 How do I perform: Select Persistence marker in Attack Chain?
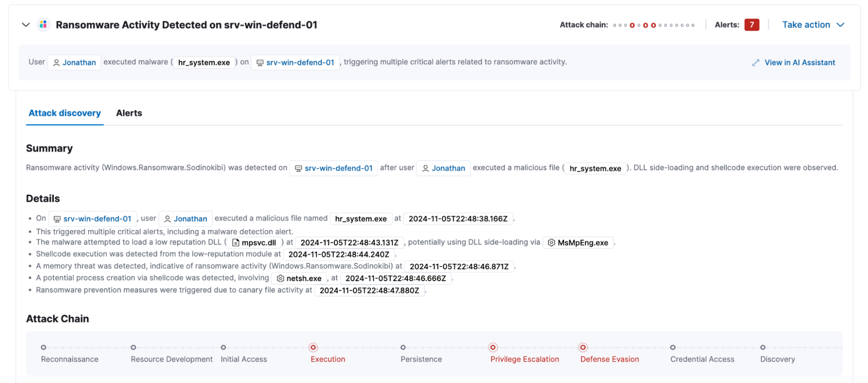coord(403,347)
